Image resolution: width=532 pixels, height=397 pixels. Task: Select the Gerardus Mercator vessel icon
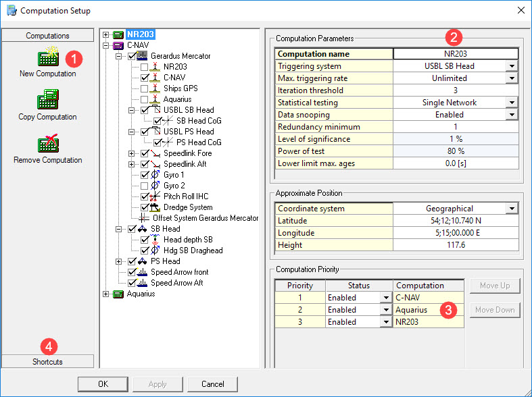(143, 56)
